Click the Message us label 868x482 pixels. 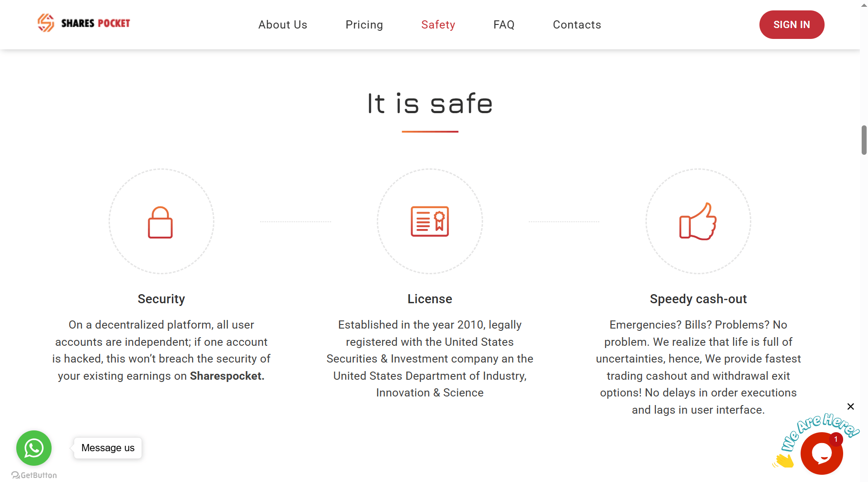(x=108, y=448)
